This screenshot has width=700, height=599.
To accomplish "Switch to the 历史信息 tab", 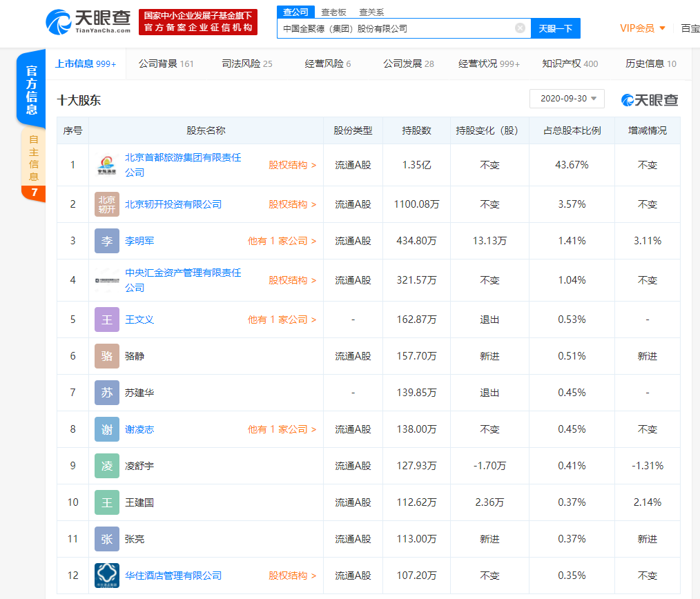I will (651, 63).
